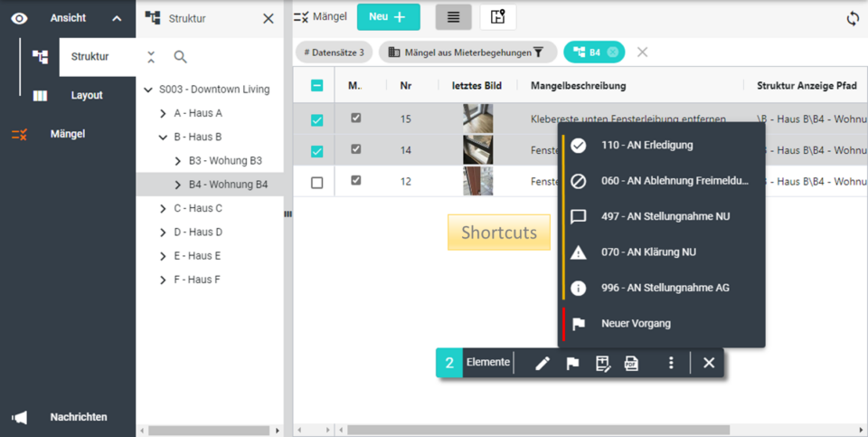Toggle the select-all checkbox in table header
Viewport: 868px width, 437px height.
(x=316, y=86)
